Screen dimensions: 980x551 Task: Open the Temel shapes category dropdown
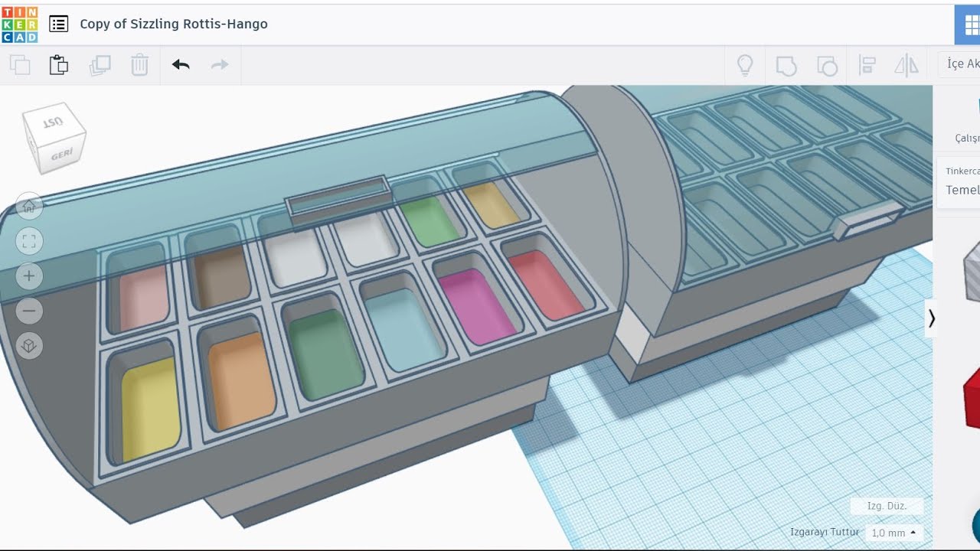[x=959, y=182]
